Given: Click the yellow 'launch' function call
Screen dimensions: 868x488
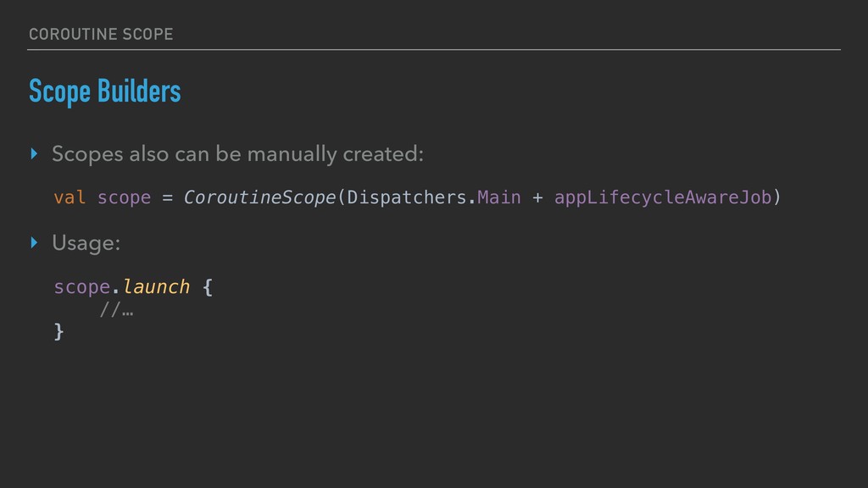Looking at the screenshot, I should point(156,287).
